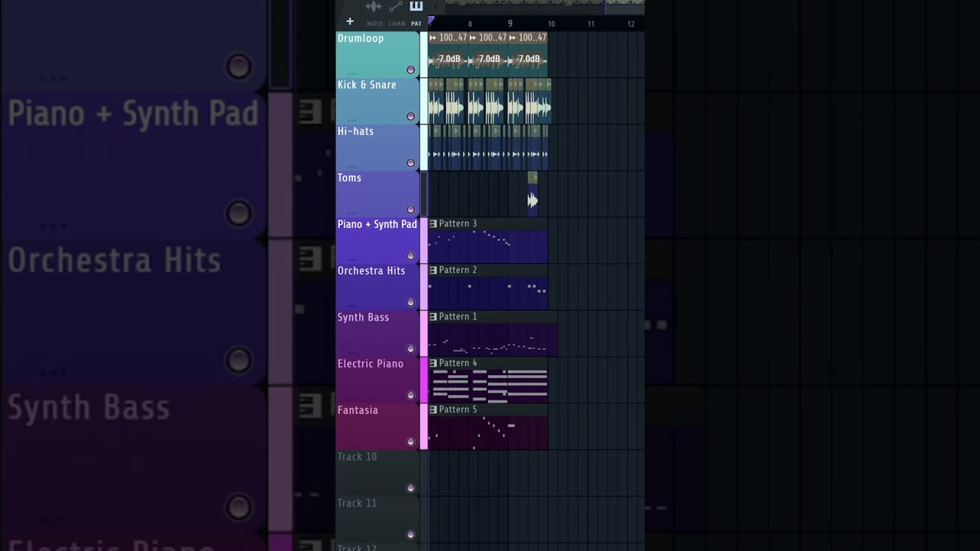Mute Track 11
Image resolution: width=980 pixels, height=551 pixels.
(410, 535)
